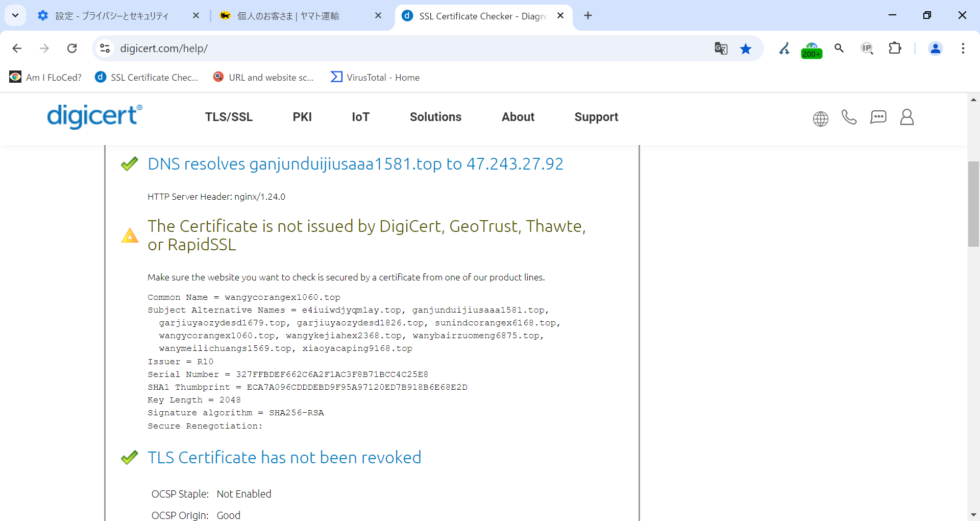Image resolution: width=980 pixels, height=521 pixels.
Task: Click the scrollbar up arrow
Action: (x=973, y=100)
